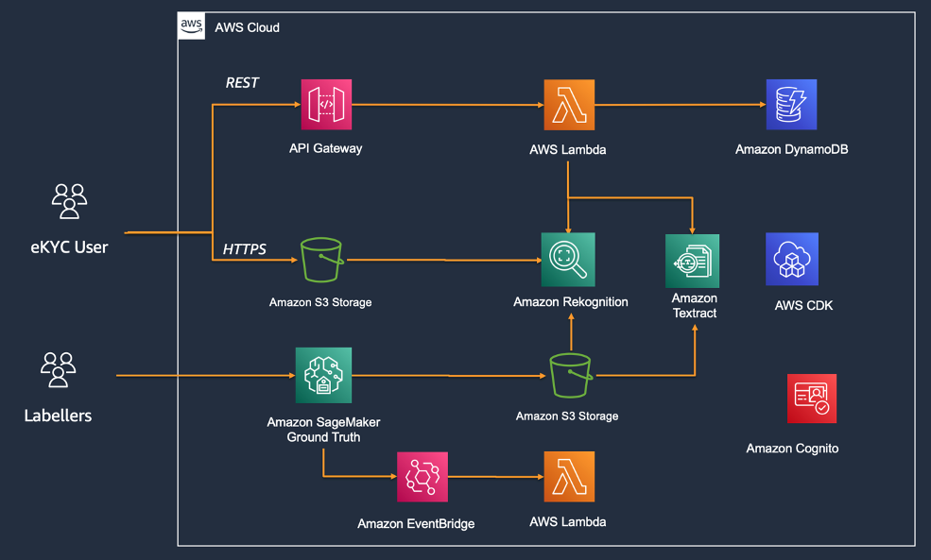Screen dimensions: 931x560
Task: Click the AWS CDK caption
Action: click(x=803, y=306)
